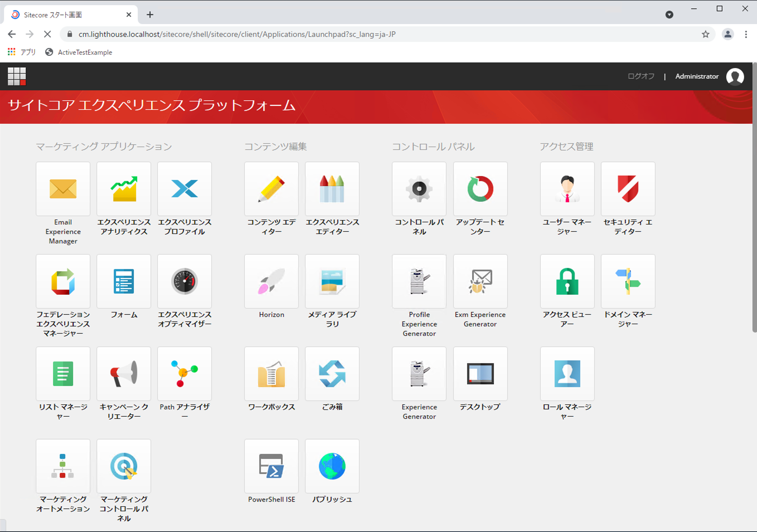Launch セキュリティ エディター shield icon
Screen dimensions: 757x532
pos(628,189)
